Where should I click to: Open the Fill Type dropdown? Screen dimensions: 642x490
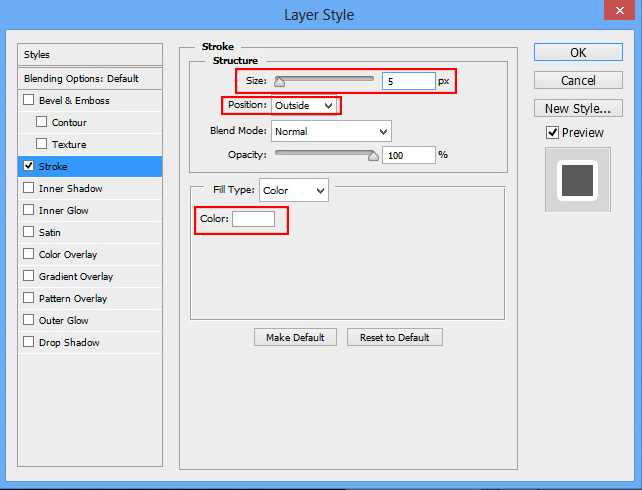pyautogui.click(x=293, y=190)
